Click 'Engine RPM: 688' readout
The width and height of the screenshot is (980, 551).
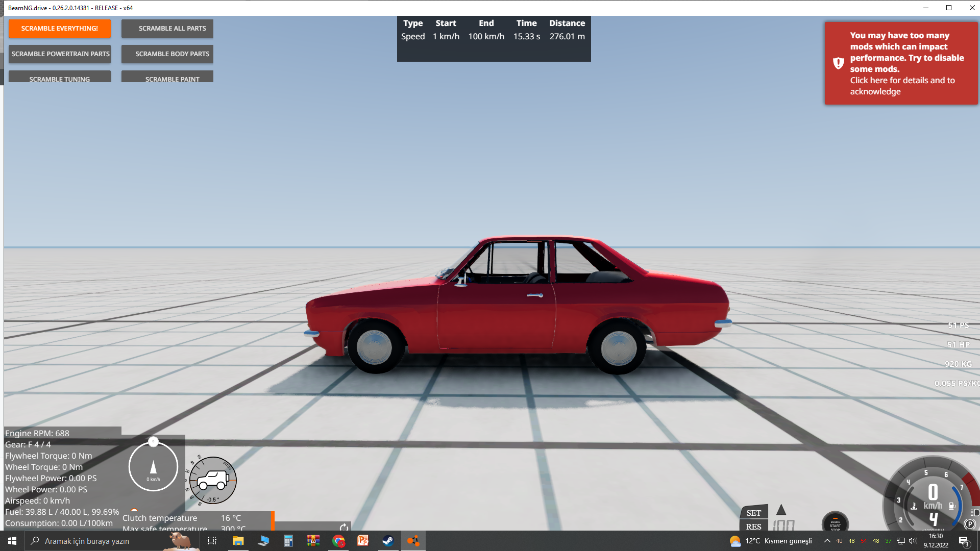[37, 433]
